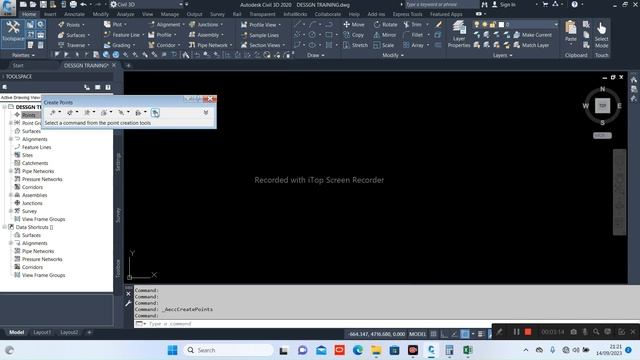Toggle the layer freeze sun icon
The height and width of the screenshot is (360, 640).
pyautogui.click(x=484, y=24)
